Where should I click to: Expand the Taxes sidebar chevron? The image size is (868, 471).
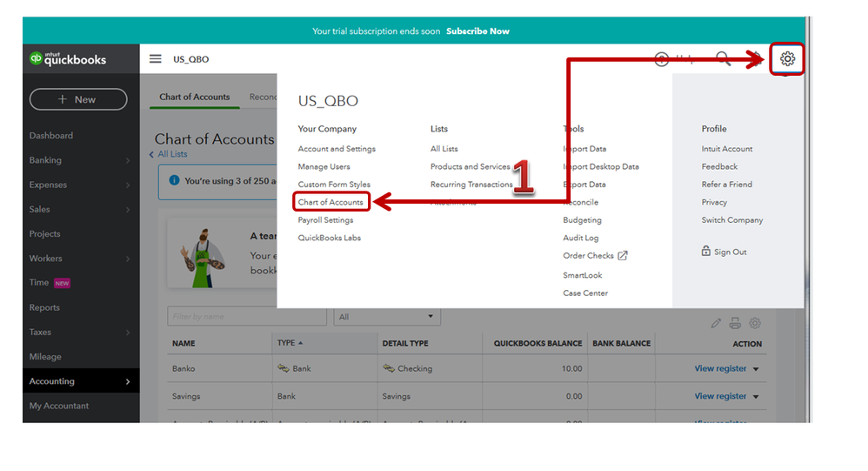click(128, 333)
